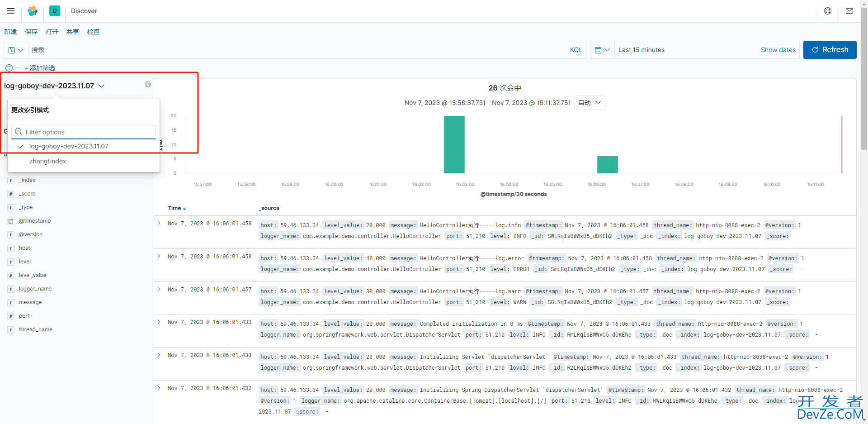Click the message field name
Viewport: 868px width, 424px height.
tap(30, 302)
